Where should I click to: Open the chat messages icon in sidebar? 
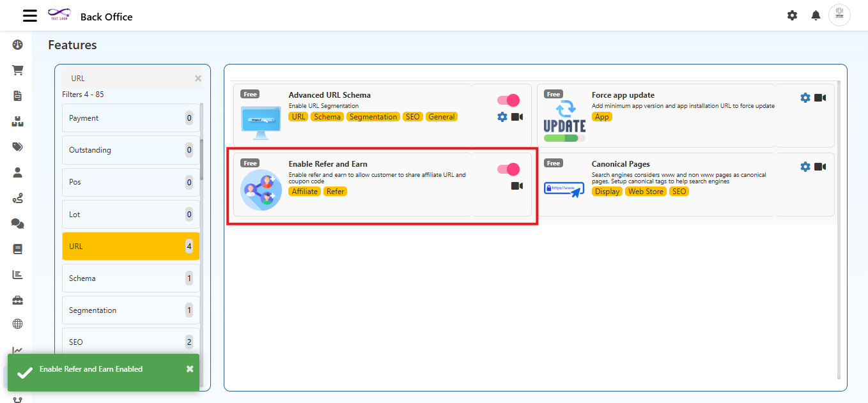17,224
